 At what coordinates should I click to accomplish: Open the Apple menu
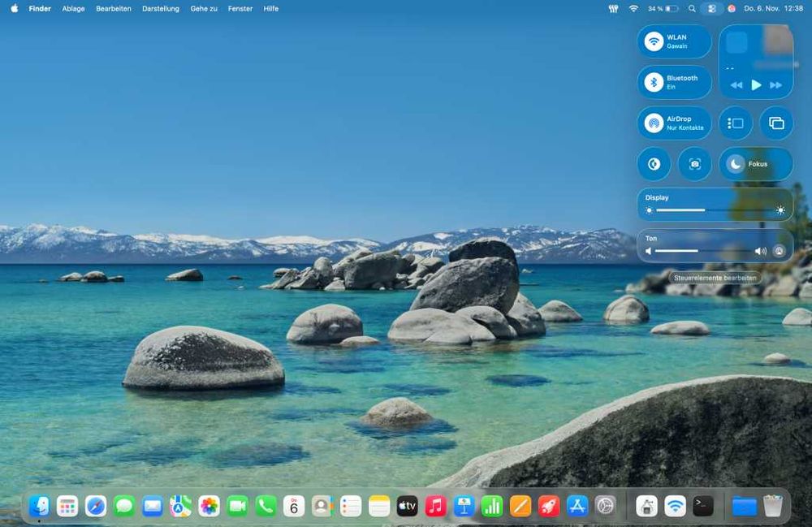[15, 8]
